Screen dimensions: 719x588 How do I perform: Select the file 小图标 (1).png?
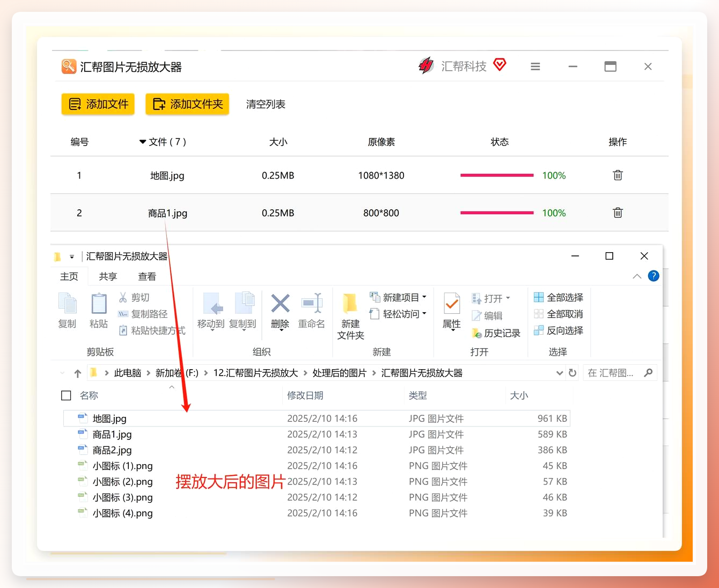click(x=317, y=466)
